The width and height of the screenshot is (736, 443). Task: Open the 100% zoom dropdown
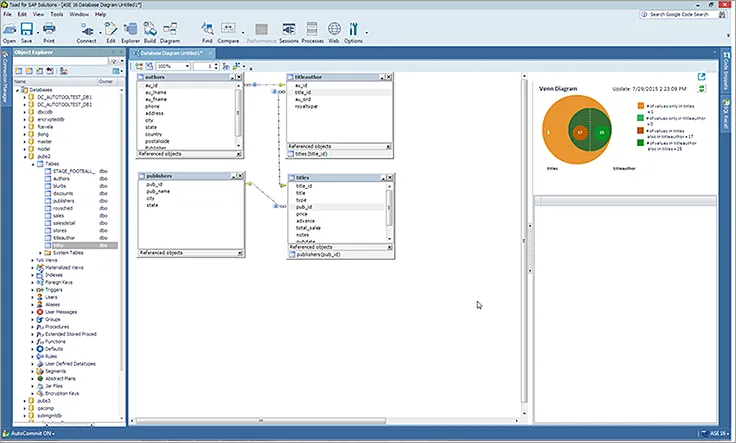click(188, 66)
